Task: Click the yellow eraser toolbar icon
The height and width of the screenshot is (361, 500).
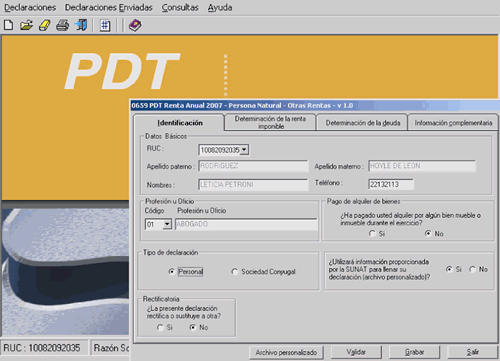Action: point(45,25)
